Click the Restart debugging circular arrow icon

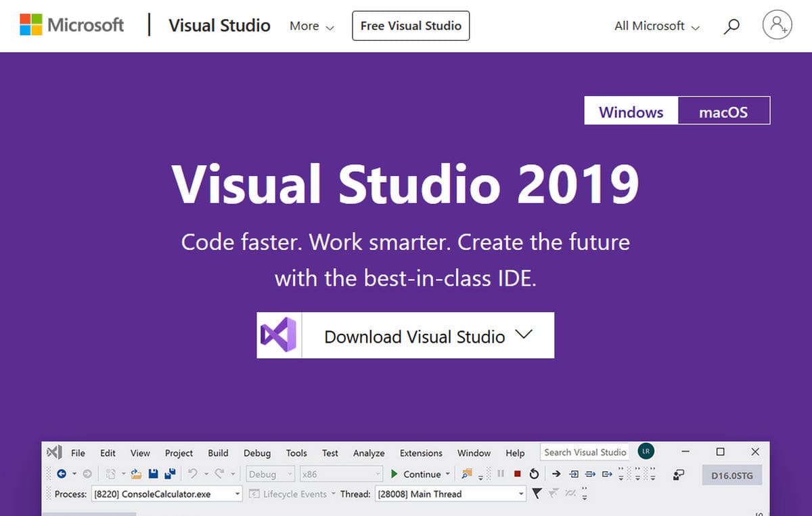click(x=534, y=474)
